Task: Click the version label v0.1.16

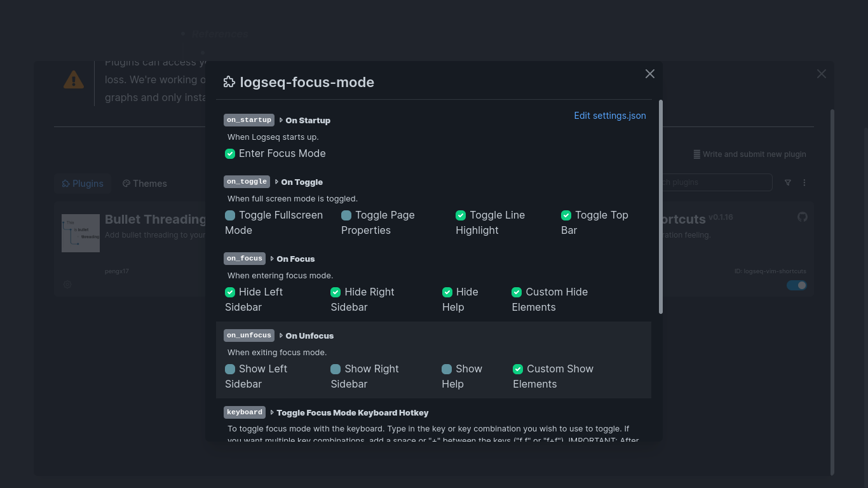Action: pyautogui.click(x=721, y=217)
